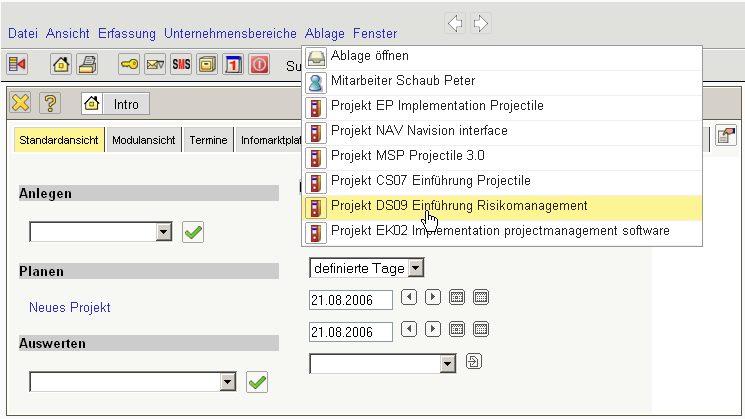Click the calendar icon showing number 1
Screen dimensions: 745x419
coord(232,65)
